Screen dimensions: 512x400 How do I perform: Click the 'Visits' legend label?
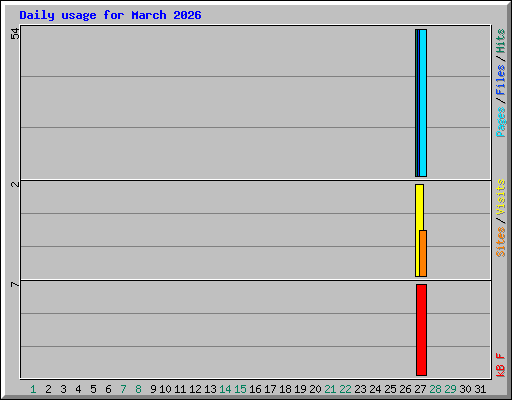pos(501,197)
